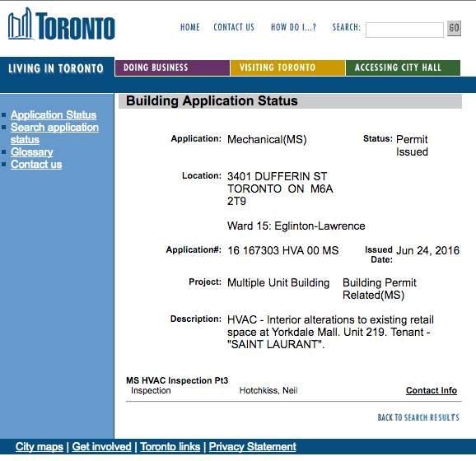Switch to Accessing City Hall tab
Screen dimensions: 476x461
(x=403, y=68)
